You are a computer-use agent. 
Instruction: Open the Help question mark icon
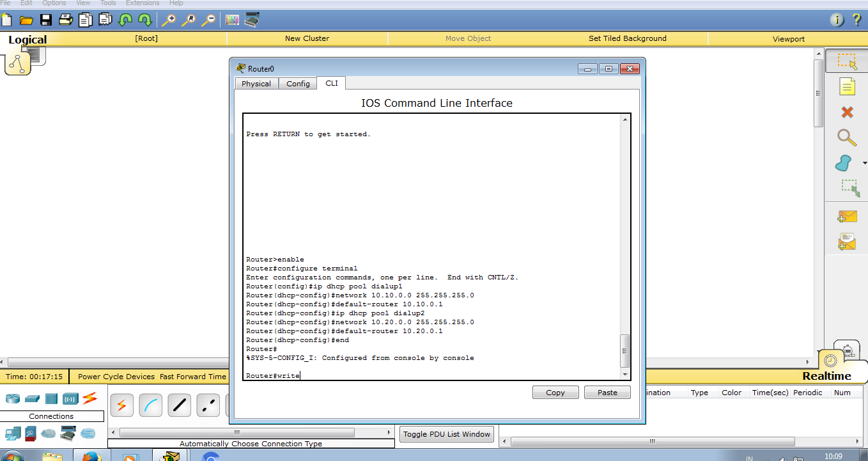(856, 20)
